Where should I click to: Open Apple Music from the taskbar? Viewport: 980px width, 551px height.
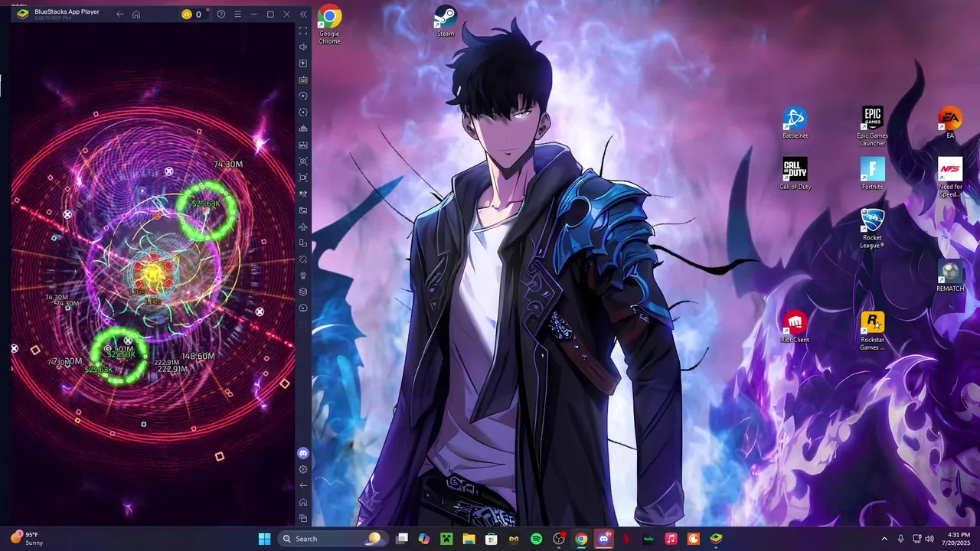(671, 539)
